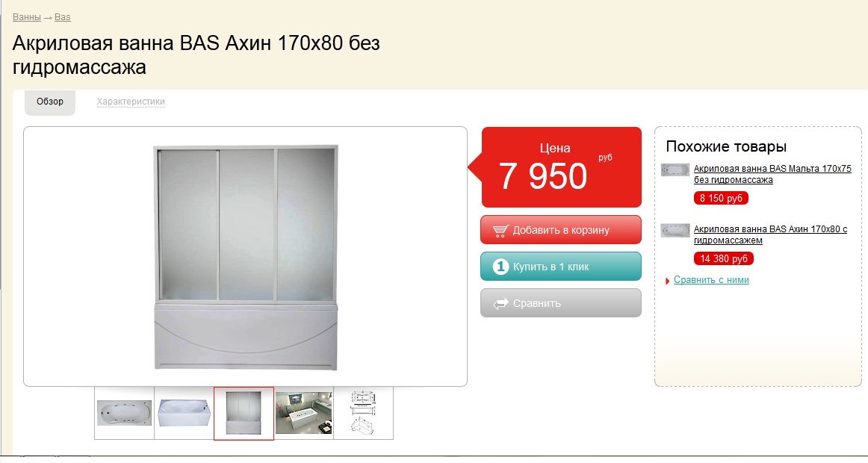Click the red arrow before Сравнить с ними
Viewport: 868px width, 463px height.
[668, 281]
